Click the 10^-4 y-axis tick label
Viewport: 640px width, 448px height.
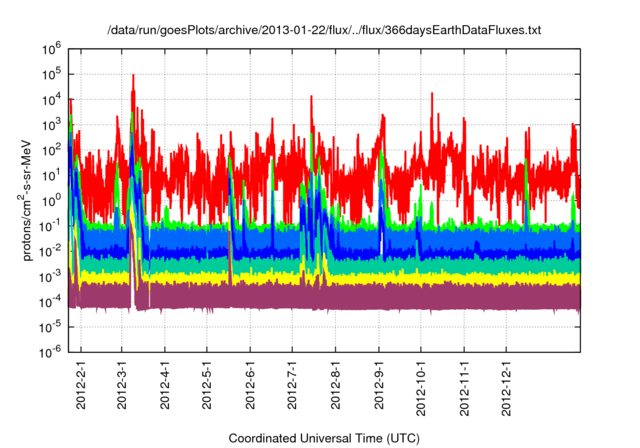[x=50, y=302]
